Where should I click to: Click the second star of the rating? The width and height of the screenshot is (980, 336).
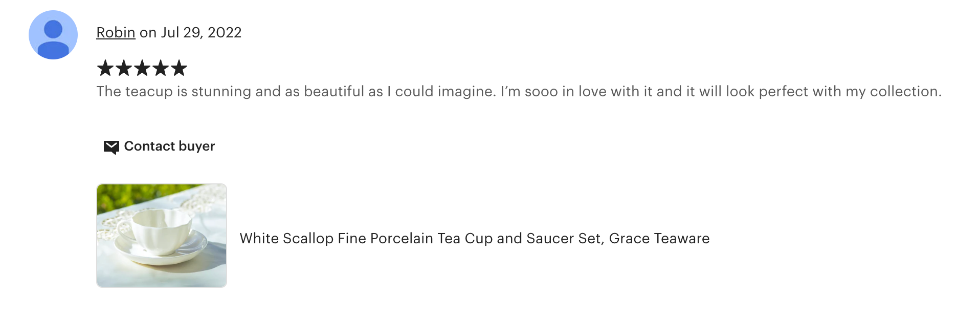pos(124,68)
